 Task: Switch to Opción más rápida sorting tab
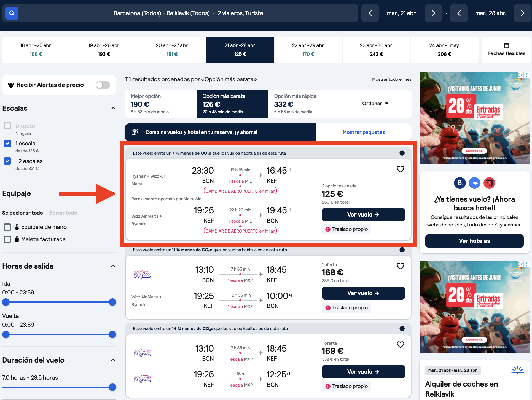point(304,104)
